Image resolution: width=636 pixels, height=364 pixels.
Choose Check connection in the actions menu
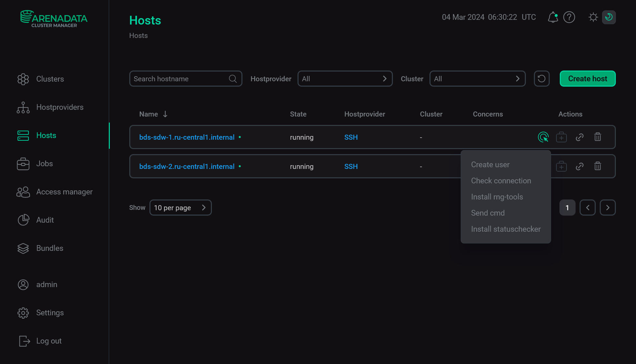(x=501, y=180)
